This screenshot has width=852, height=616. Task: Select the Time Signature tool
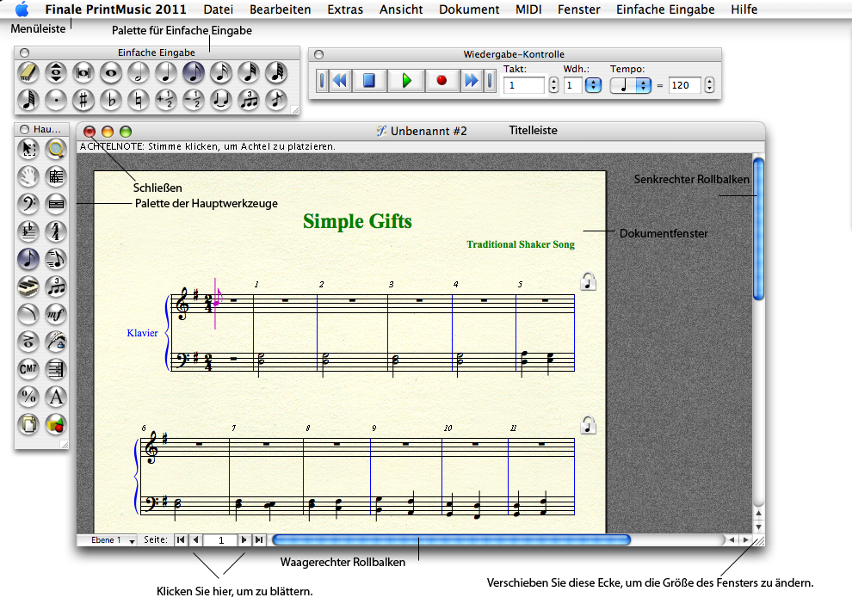pyautogui.click(x=55, y=232)
